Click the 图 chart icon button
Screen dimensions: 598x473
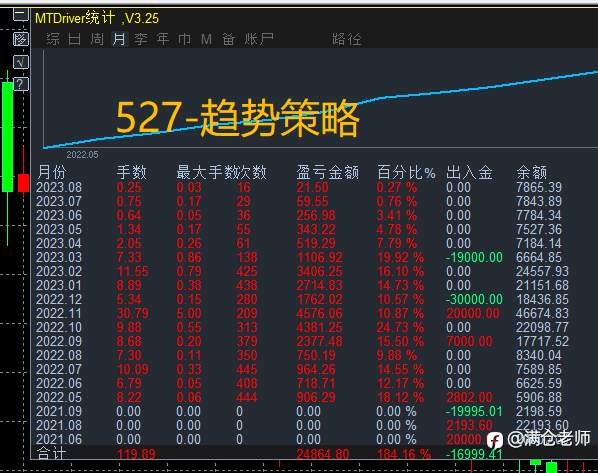21,39
